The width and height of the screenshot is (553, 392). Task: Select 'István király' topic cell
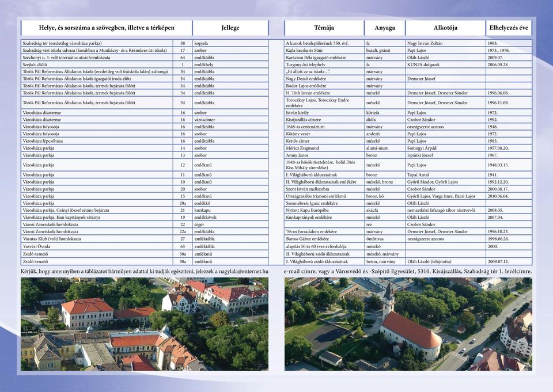(x=324, y=113)
